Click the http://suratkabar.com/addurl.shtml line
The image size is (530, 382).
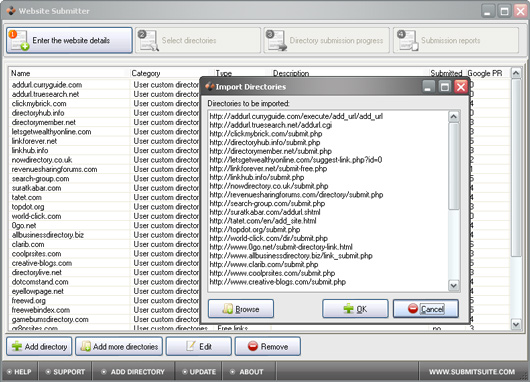[265, 212]
